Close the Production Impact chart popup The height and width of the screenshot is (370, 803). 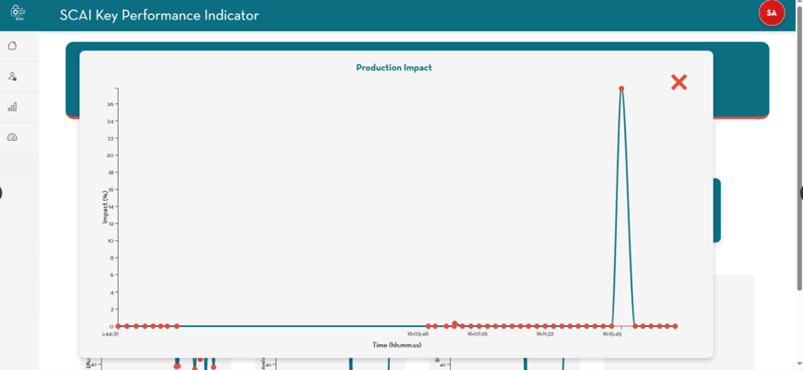click(679, 82)
